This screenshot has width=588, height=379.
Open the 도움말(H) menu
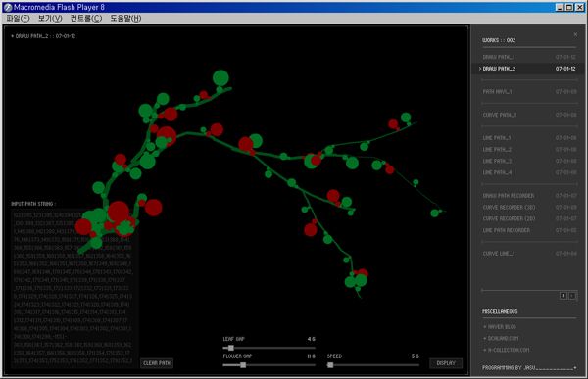[x=125, y=18]
